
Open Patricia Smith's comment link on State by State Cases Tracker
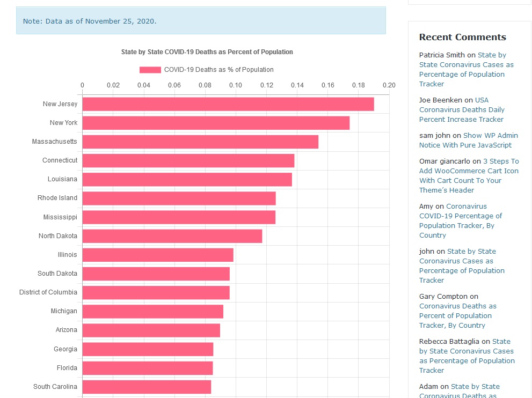pos(466,69)
